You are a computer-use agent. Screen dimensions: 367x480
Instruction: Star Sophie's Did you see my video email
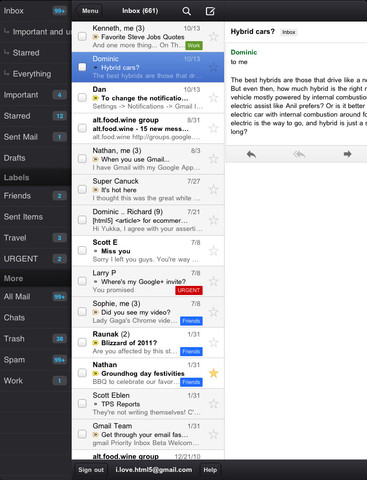click(x=213, y=312)
